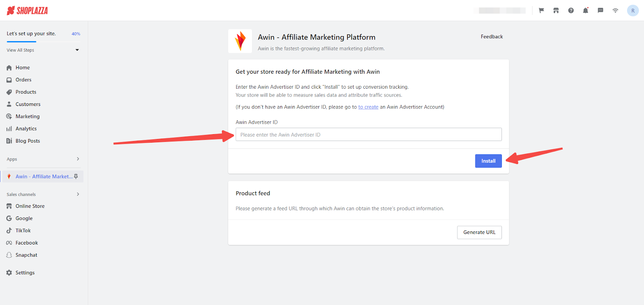This screenshot has width=644, height=305.
Task: Follow the "to create" account link
Action: pos(368,107)
